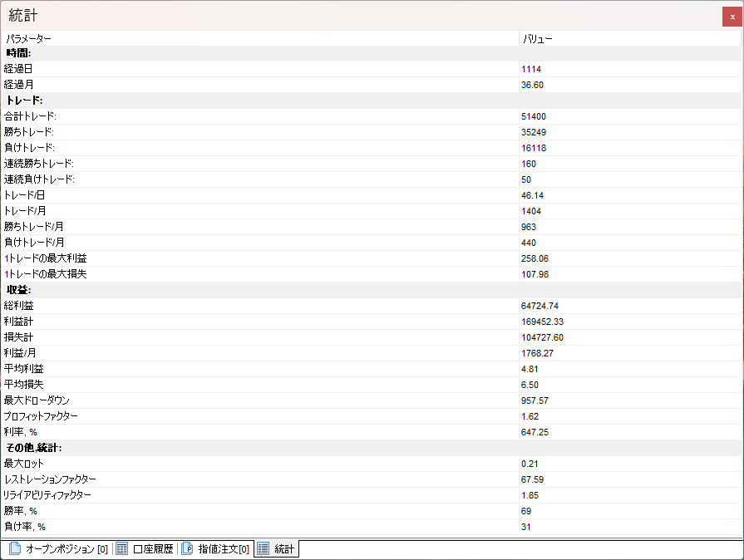Select the 合計トレード row label
Screen dimensions: 744x560
(30, 116)
